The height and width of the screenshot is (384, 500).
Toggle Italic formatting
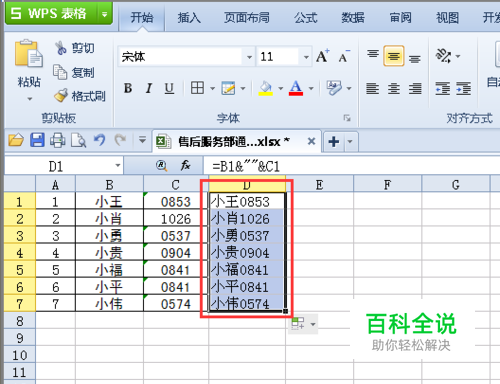tap(149, 88)
